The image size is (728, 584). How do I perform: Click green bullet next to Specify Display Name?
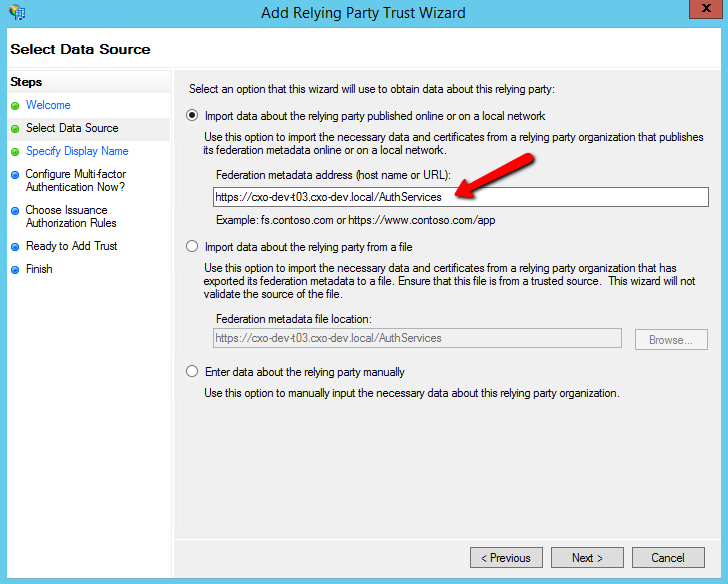coord(15,152)
